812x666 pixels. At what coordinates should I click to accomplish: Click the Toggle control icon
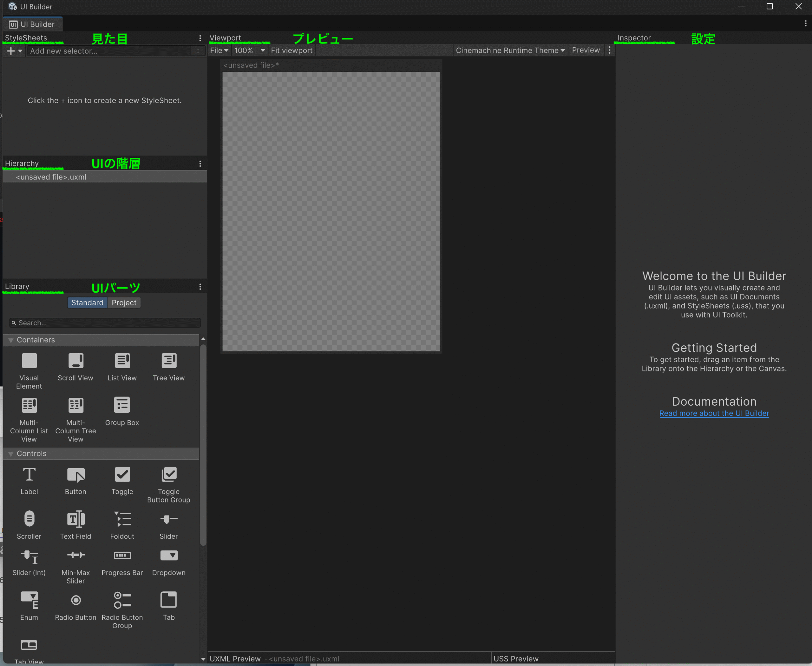pos(122,475)
